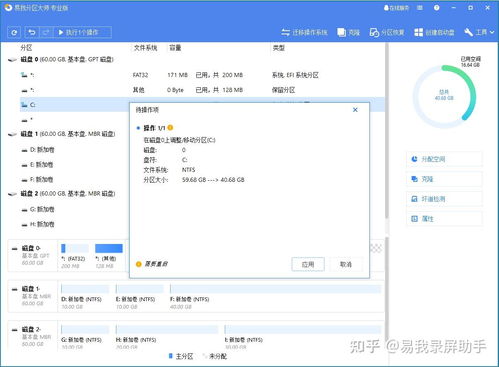Image resolution: width=499 pixels, height=367 pixels.
Task: Click the 未分配 legend swatch
Action: (205, 356)
